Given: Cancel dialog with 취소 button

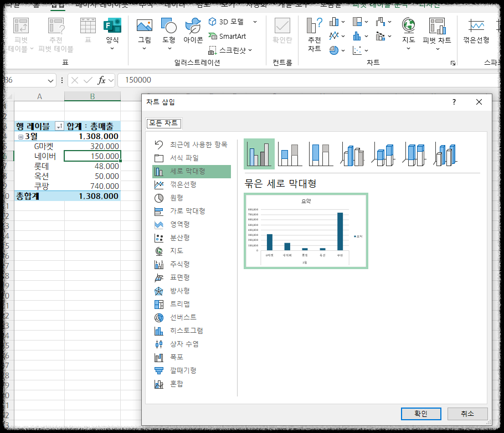Looking at the screenshot, I should [467, 414].
